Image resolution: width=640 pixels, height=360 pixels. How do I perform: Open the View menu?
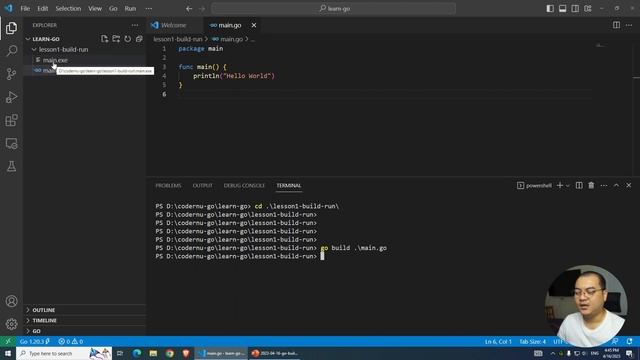tap(95, 8)
